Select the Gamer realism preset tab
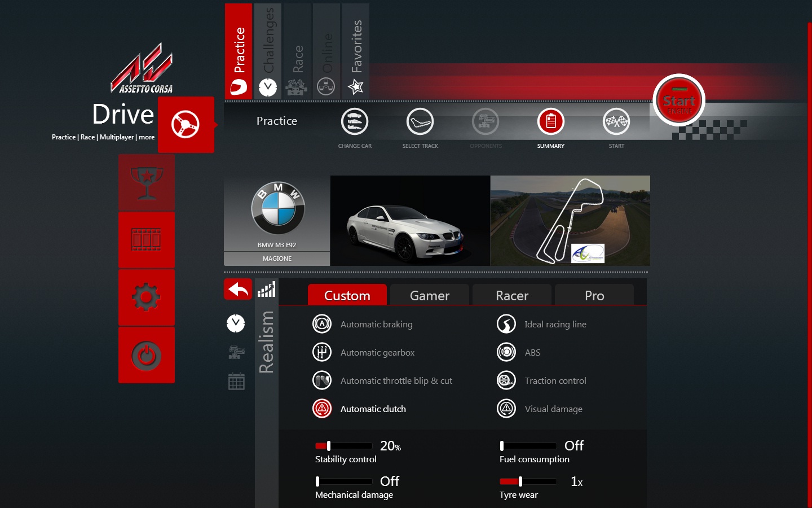The height and width of the screenshot is (508, 812). [429, 295]
